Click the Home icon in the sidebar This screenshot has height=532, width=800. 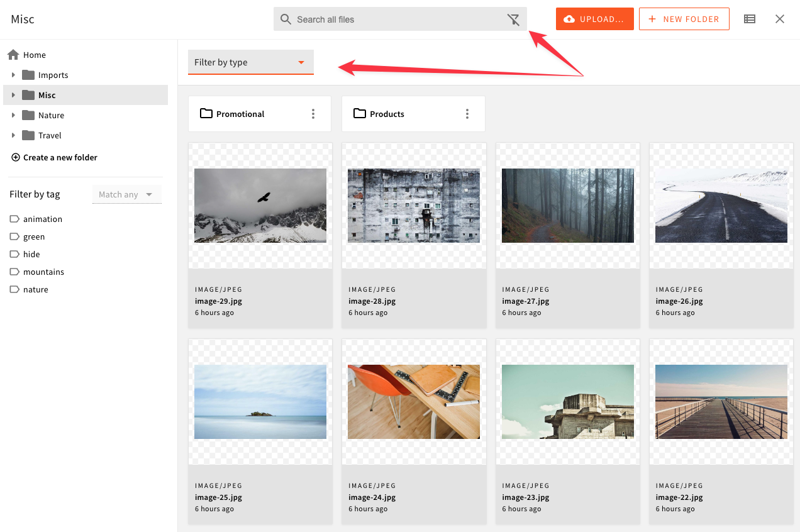(12, 55)
